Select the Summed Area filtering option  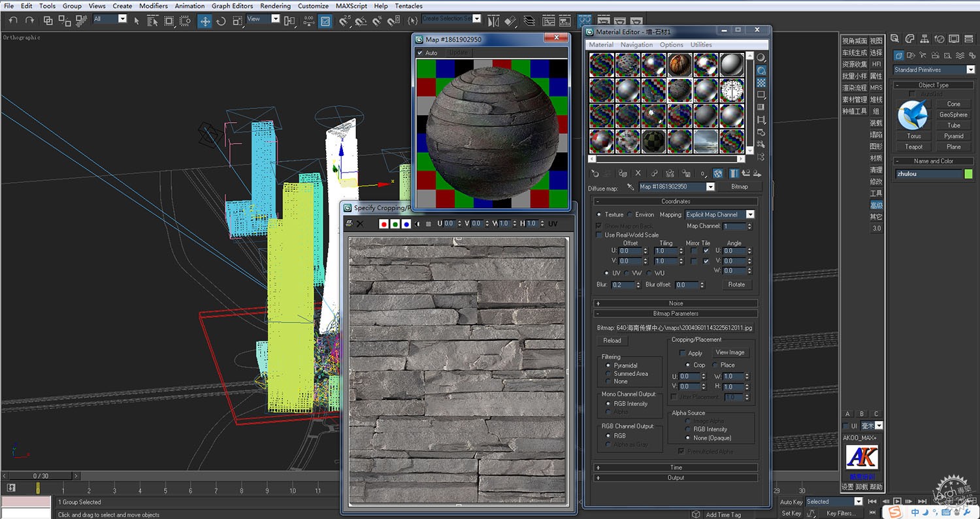pyautogui.click(x=608, y=373)
